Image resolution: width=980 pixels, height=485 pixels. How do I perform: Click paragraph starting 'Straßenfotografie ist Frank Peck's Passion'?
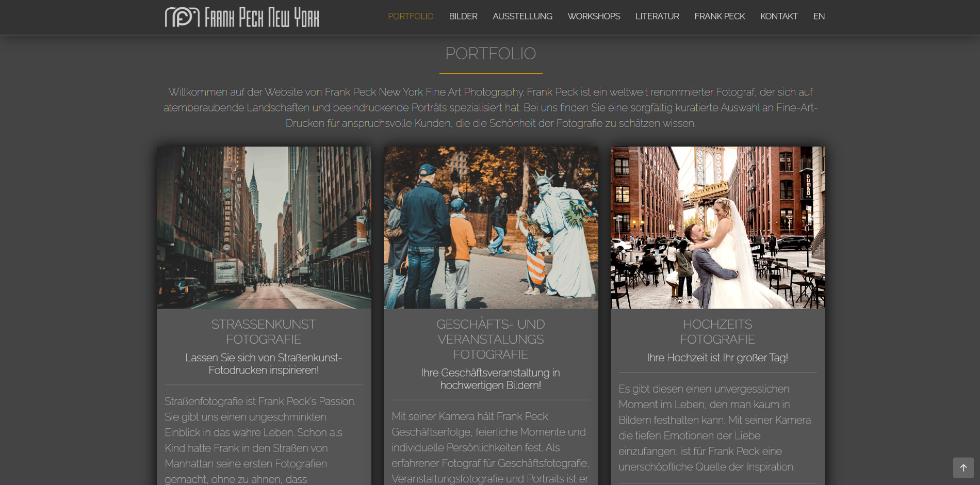260,440
